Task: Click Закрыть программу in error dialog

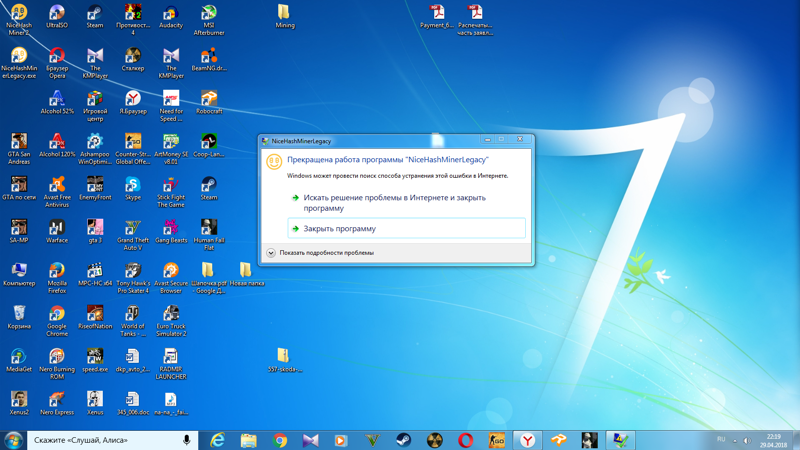Action: tap(407, 229)
